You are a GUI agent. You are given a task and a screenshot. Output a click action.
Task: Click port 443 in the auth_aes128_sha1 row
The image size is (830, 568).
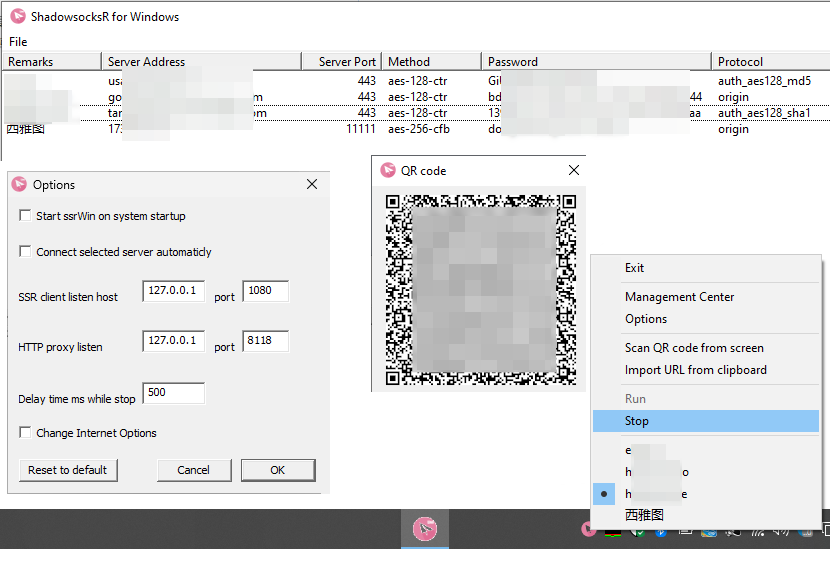366,113
